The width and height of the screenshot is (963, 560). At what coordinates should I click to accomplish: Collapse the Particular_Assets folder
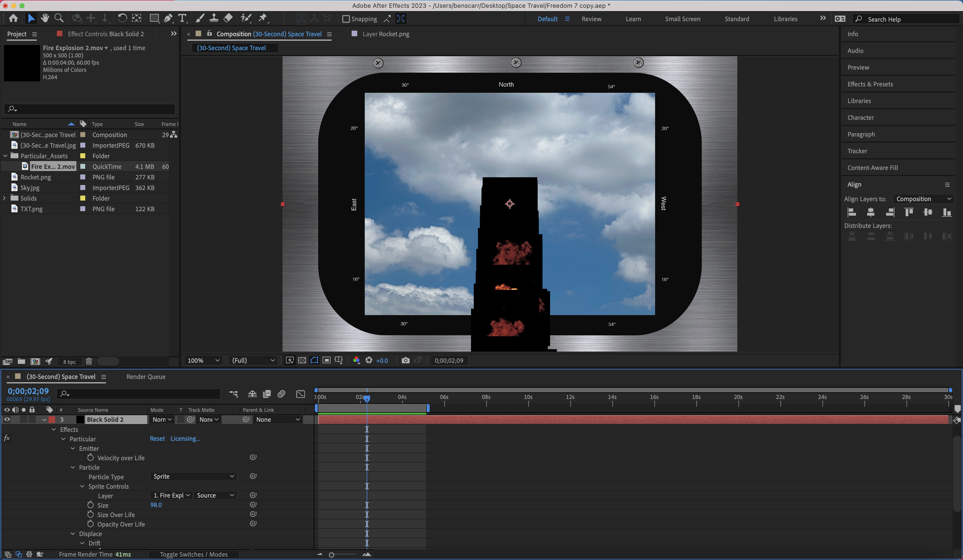5,155
